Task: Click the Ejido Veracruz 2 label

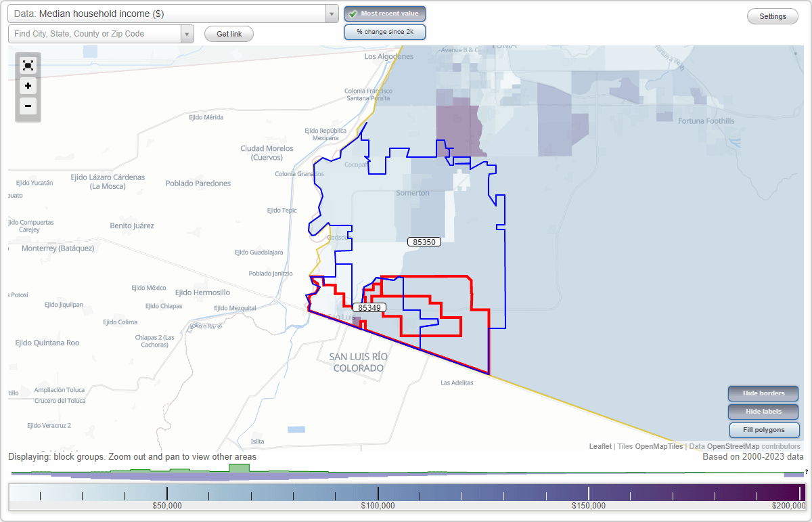Action: click(x=49, y=426)
